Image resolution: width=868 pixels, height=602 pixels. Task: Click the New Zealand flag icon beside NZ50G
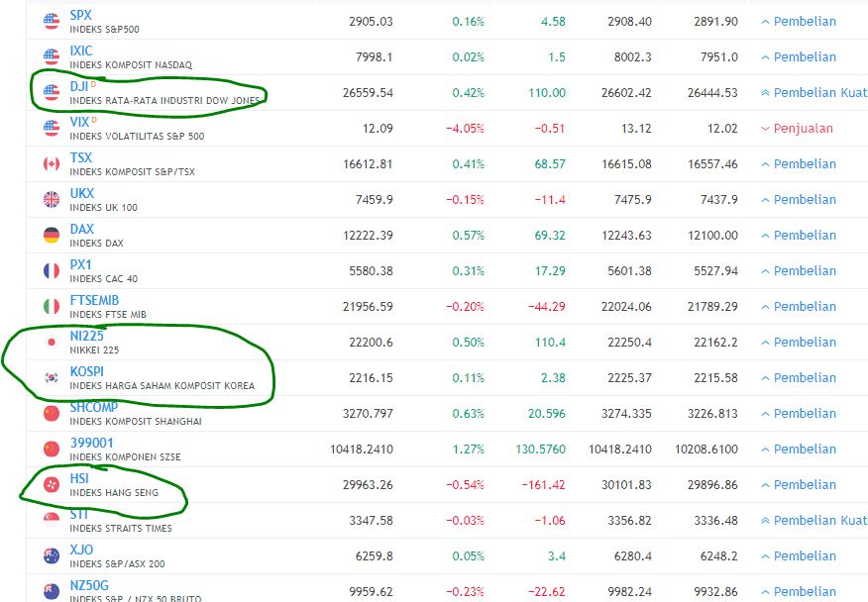point(51,591)
